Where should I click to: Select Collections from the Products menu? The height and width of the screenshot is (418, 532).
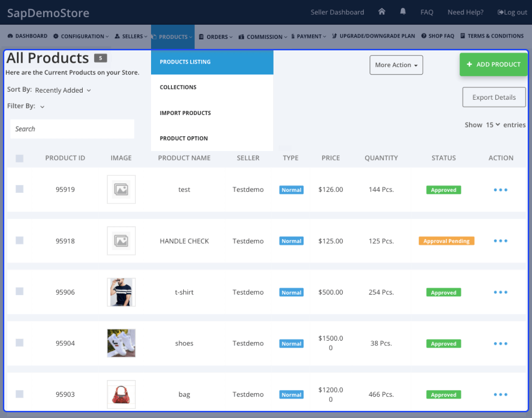[179, 87]
